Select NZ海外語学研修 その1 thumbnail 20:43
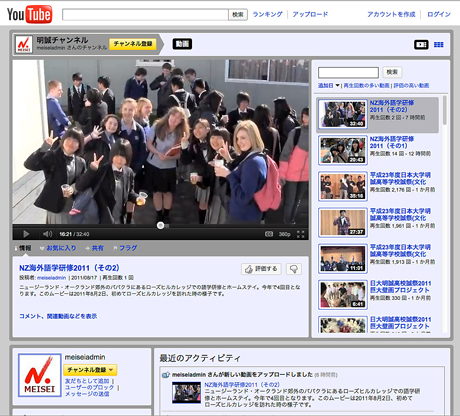The height and width of the screenshot is (416, 460). (343, 150)
